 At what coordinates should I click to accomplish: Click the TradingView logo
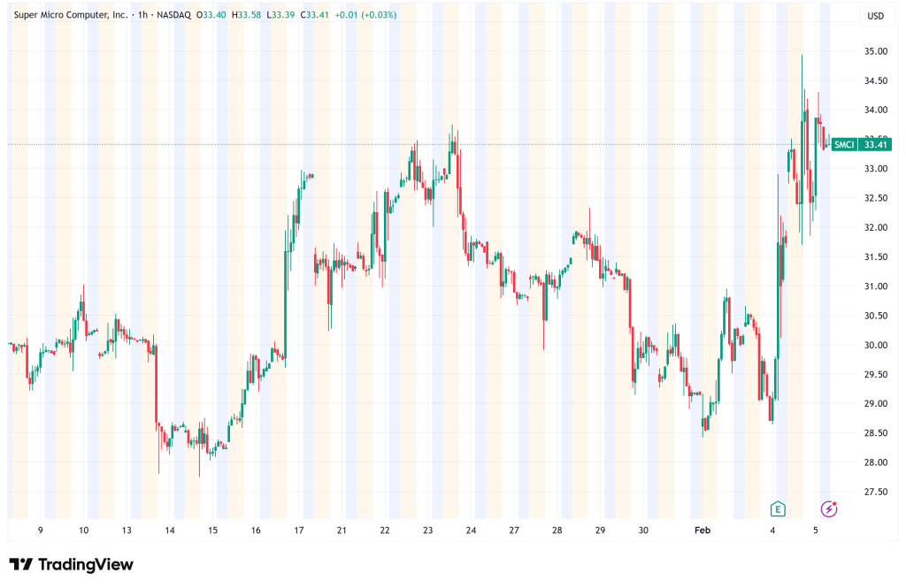pos(71,565)
